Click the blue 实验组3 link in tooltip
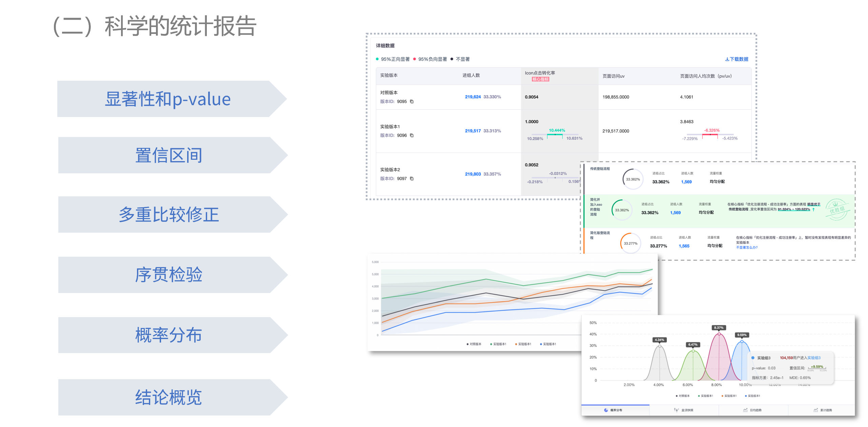Viewport: 868px width, 427px height. pyautogui.click(x=814, y=358)
